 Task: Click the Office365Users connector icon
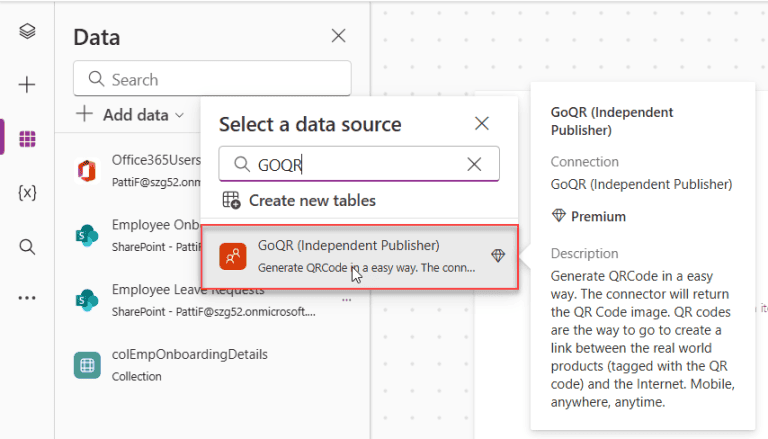pos(87,171)
